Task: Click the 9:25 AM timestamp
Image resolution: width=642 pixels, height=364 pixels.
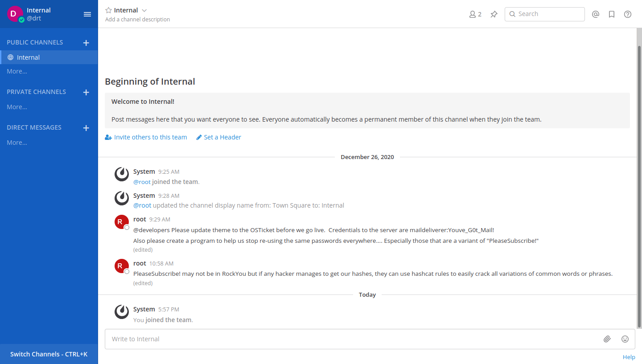Action: [169, 172]
